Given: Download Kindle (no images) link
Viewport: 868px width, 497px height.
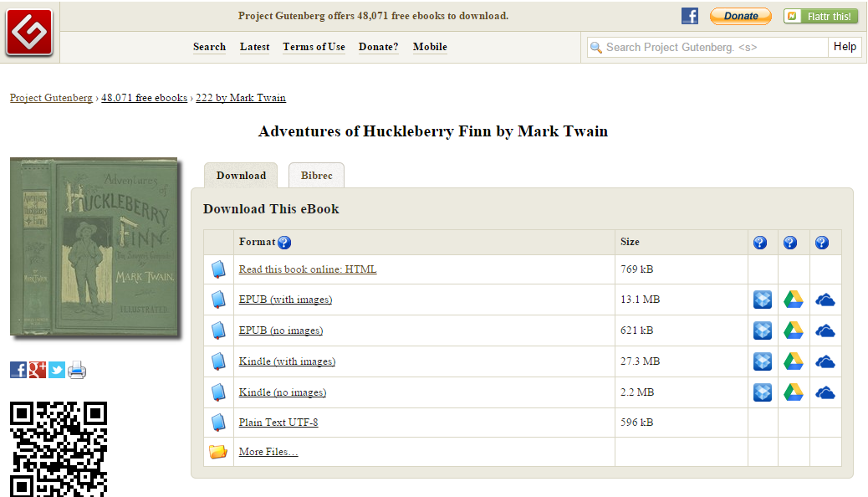Looking at the screenshot, I should 283,393.
